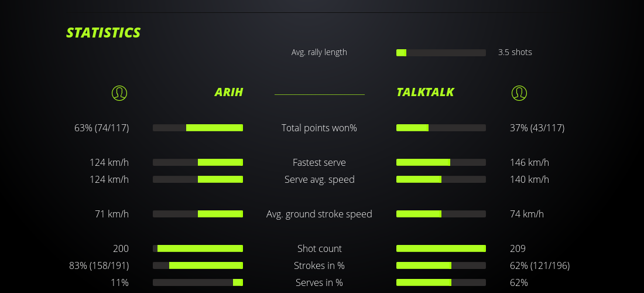Screen dimensions: 644x293
Task: Click the 3.5 shots value
Action: tap(515, 52)
